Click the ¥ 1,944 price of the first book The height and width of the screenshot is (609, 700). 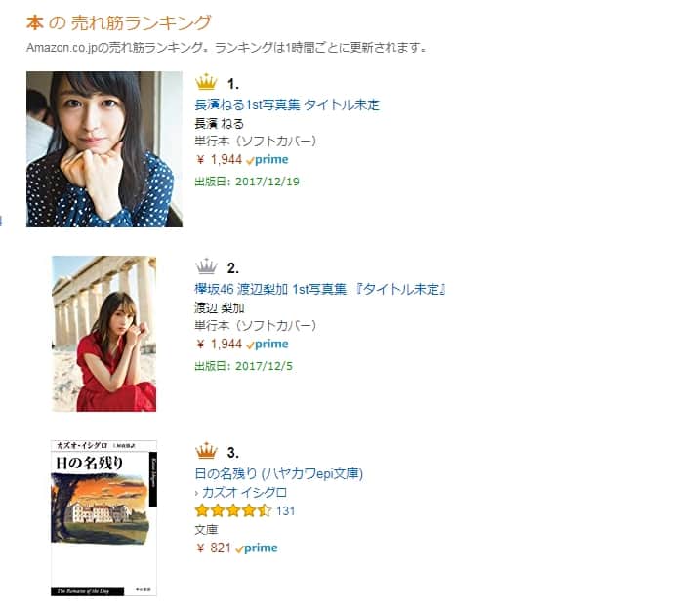220,160
